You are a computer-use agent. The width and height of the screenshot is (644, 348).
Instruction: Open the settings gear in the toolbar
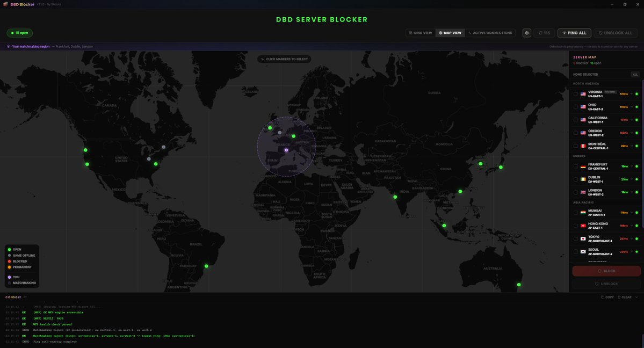click(526, 33)
